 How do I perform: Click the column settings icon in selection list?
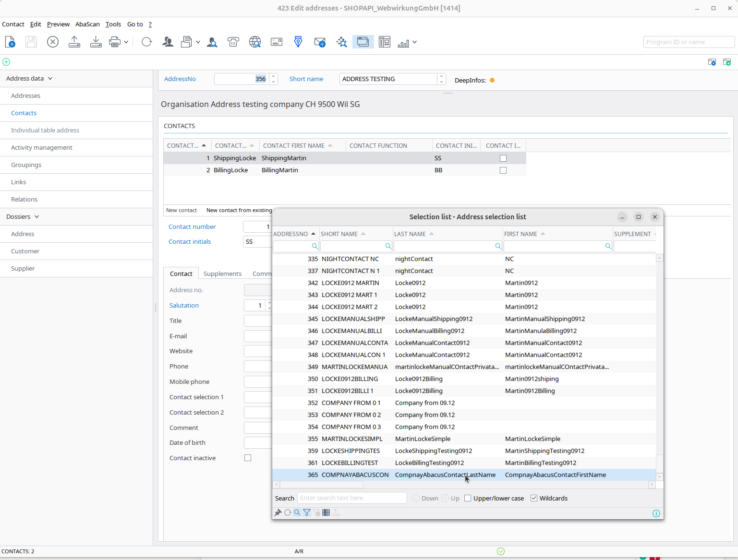326,512
